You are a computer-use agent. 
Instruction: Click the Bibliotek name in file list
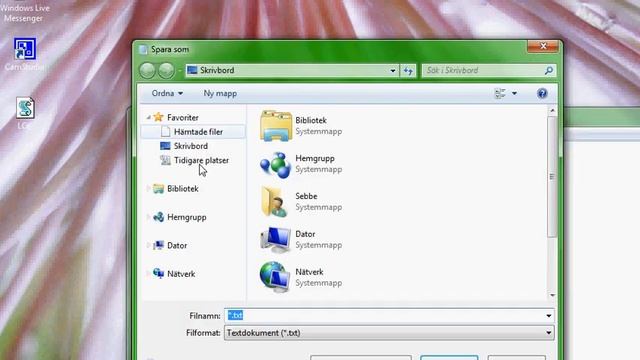point(311,120)
